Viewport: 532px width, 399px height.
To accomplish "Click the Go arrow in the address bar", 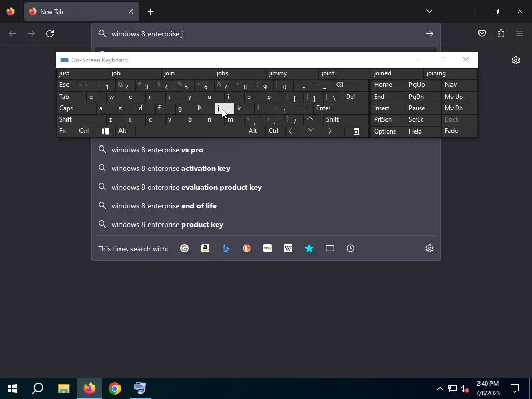I will pyautogui.click(x=430, y=34).
